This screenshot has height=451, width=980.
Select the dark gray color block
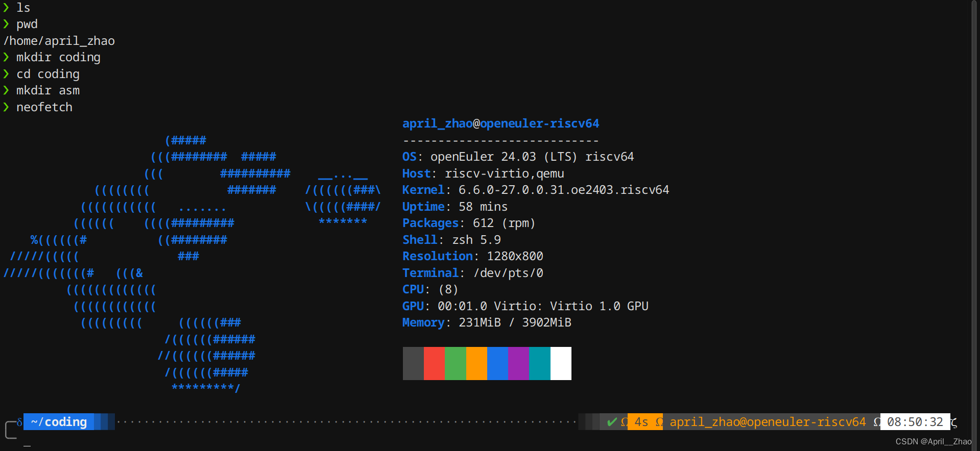[x=413, y=363]
